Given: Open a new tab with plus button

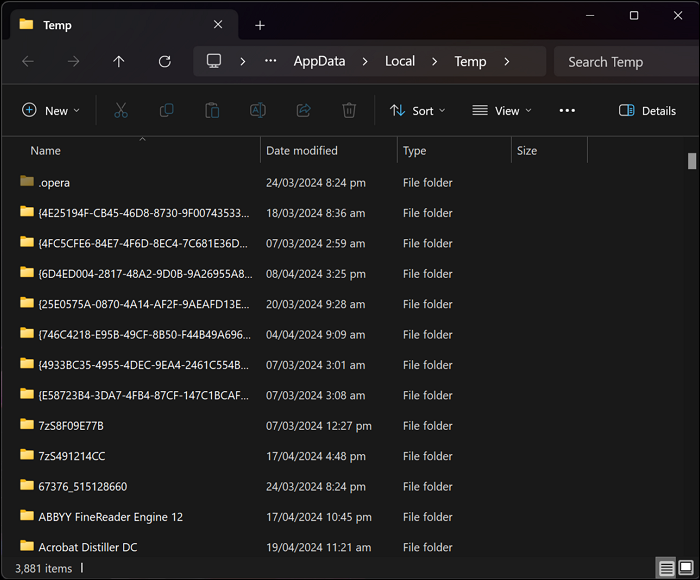Looking at the screenshot, I should point(260,25).
